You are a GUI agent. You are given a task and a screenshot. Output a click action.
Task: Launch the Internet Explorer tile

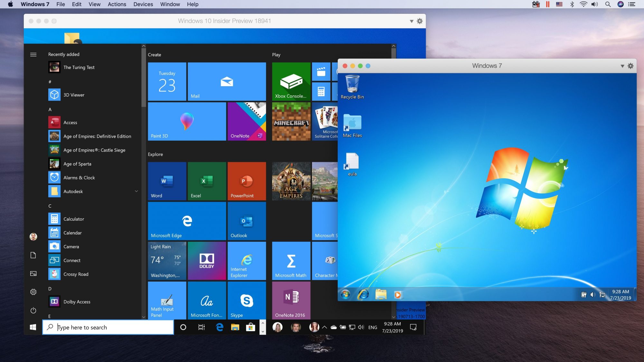click(247, 261)
